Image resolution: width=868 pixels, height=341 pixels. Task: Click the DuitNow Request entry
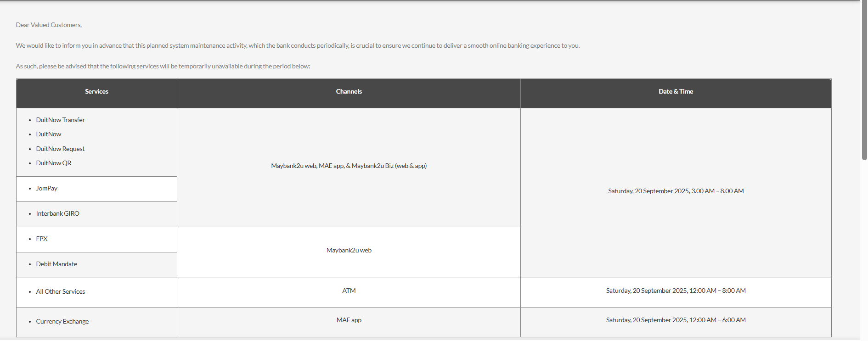pyautogui.click(x=60, y=149)
